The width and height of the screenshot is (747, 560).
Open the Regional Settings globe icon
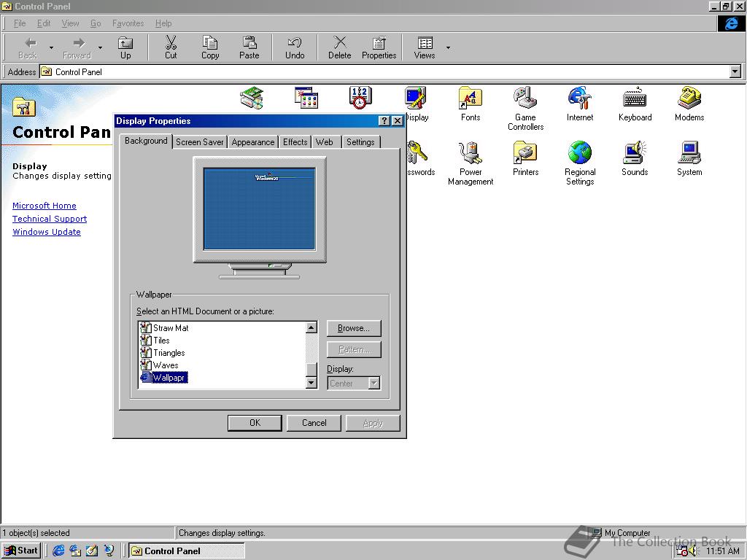click(580, 153)
